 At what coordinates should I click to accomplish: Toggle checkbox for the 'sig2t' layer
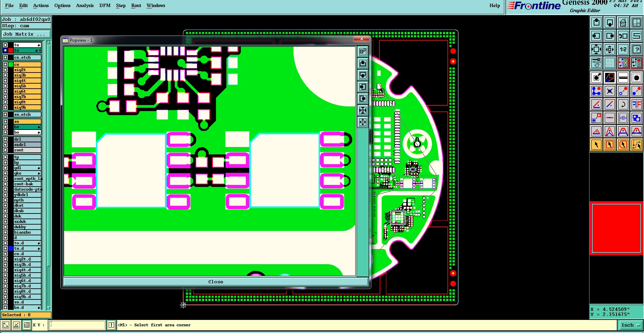pyautogui.click(x=5, y=70)
